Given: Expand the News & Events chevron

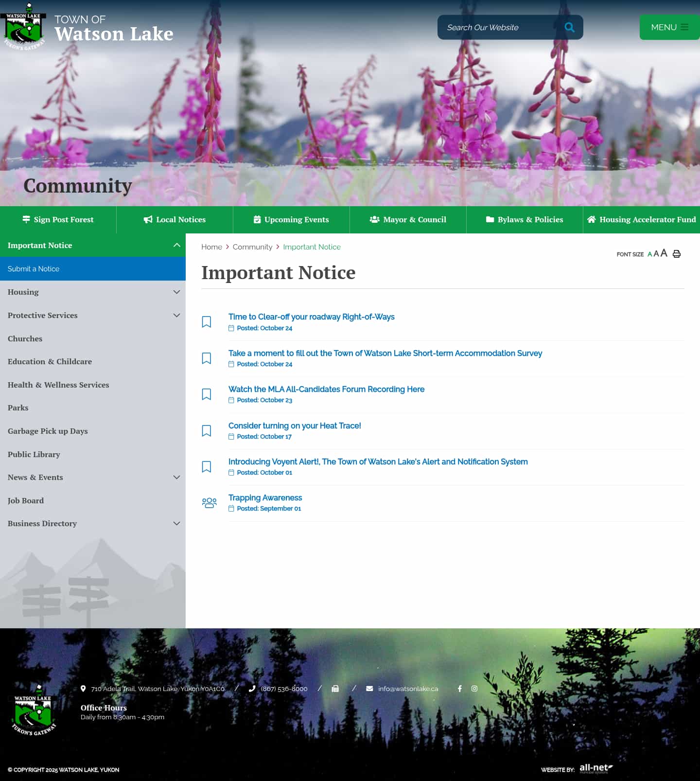Looking at the screenshot, I should (176, 477).
